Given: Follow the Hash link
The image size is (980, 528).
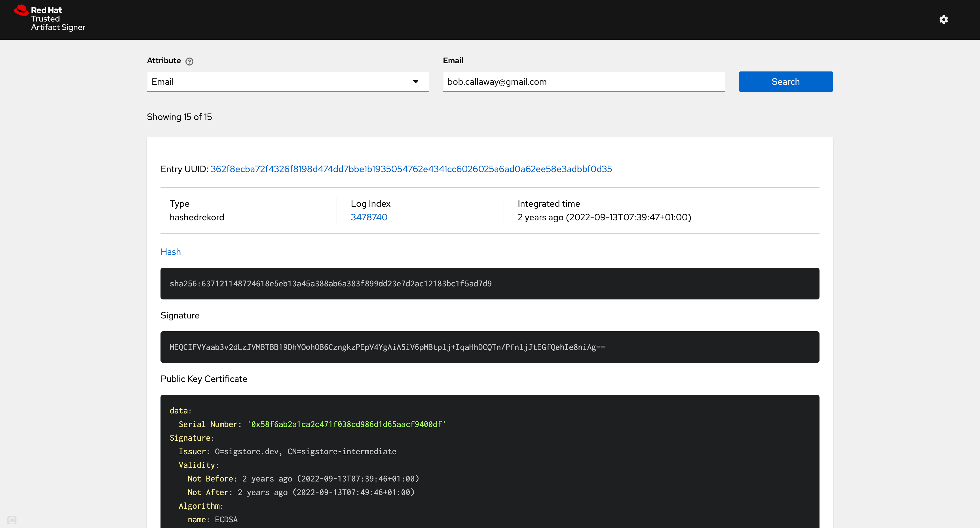Looking at the screenshot, I should tap(170, 252).
